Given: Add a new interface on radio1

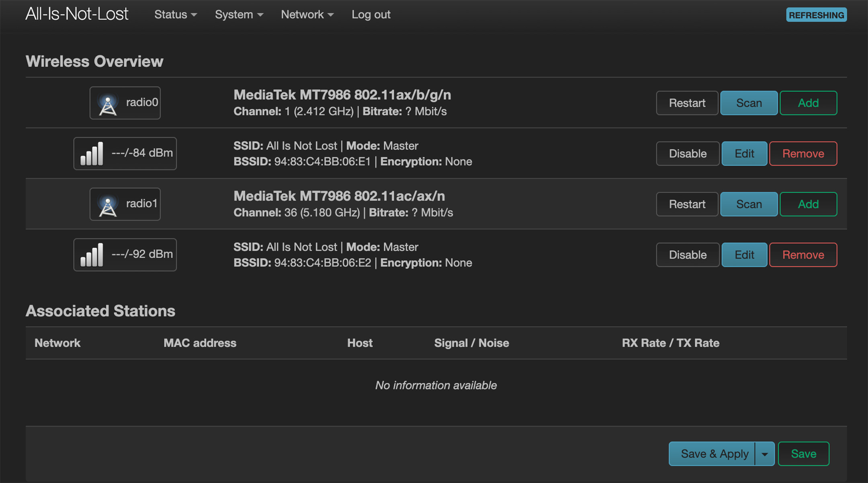Looking at the screenshot, I should [x=808, y=204].
